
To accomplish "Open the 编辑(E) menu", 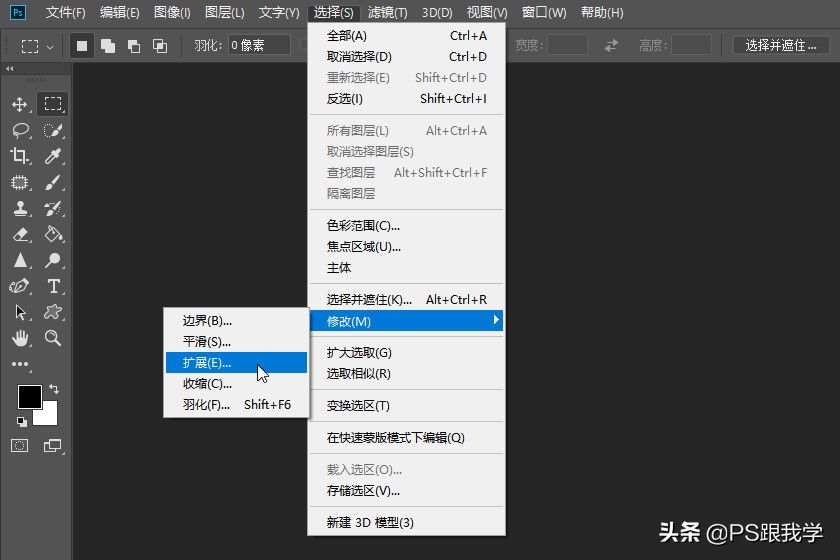I will click(119, 12).
